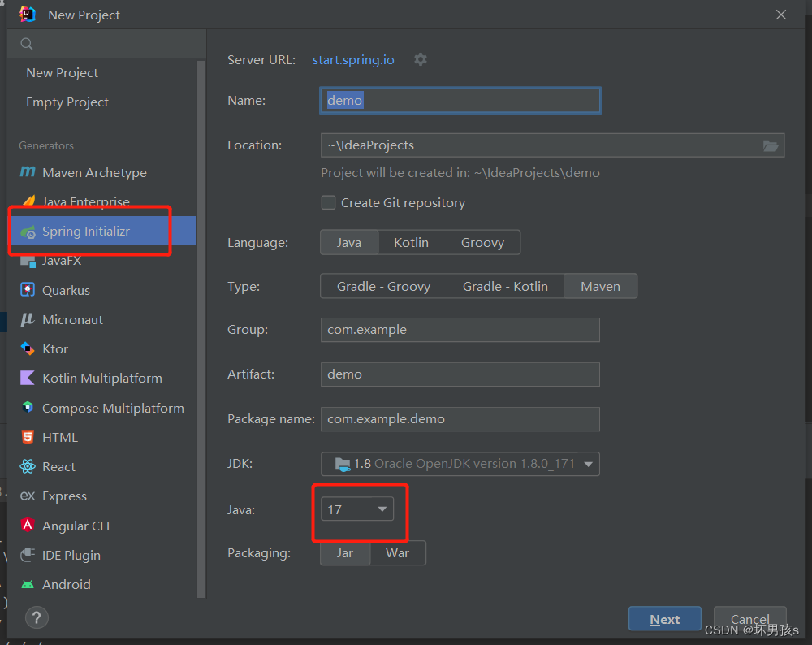
Task: Open help with question mark button
Action: [x=37, y=617]
